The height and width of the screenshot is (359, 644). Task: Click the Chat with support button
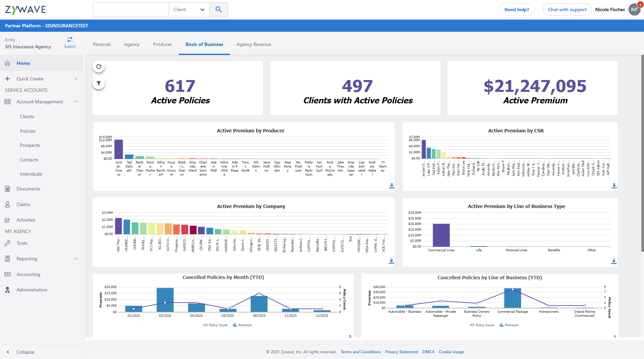pyautogui.click(x=567, y=9)
